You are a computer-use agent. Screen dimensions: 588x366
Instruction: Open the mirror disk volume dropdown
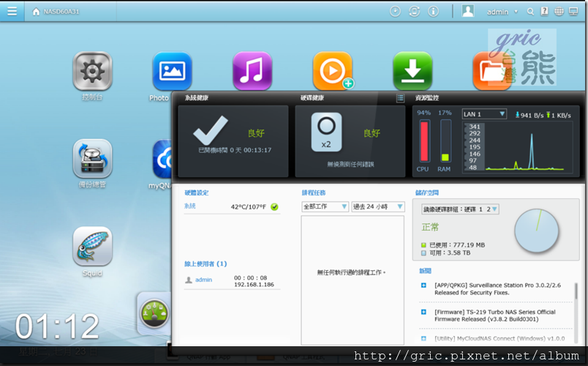click(460, 209)
